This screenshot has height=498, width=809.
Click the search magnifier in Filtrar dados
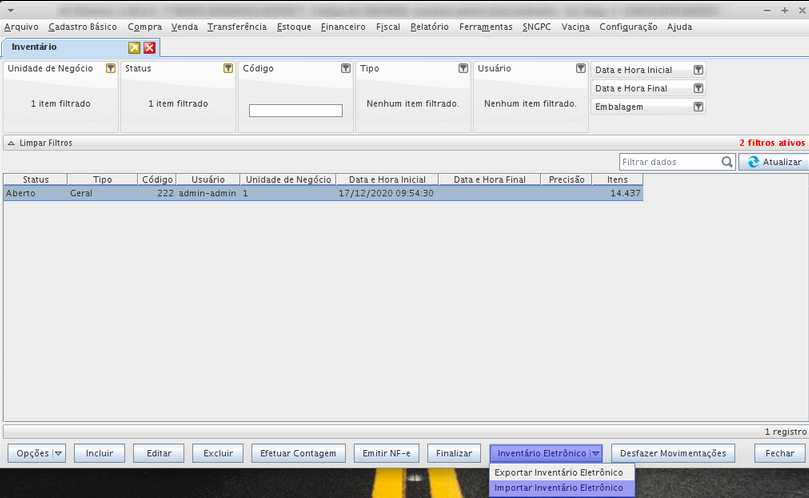727,161
